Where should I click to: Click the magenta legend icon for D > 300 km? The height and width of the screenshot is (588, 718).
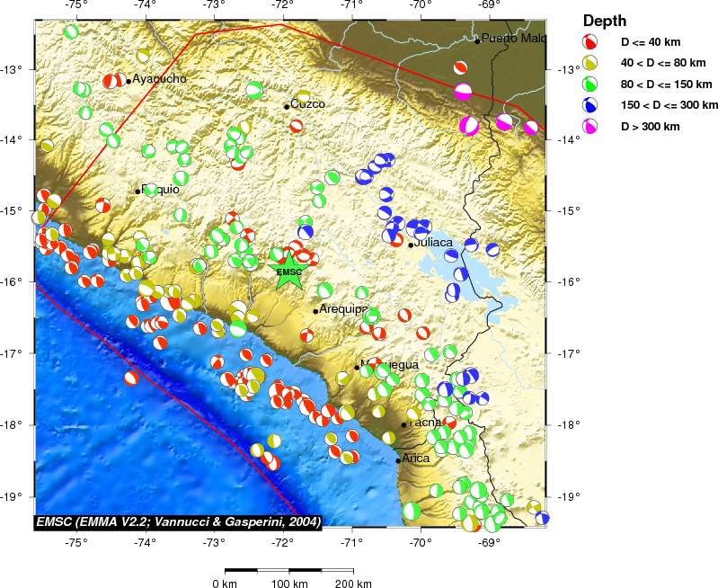click(x=589, y=127)
